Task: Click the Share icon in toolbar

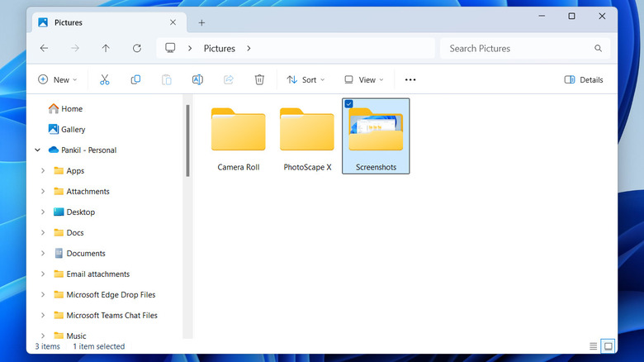Action: pos(229,80)
